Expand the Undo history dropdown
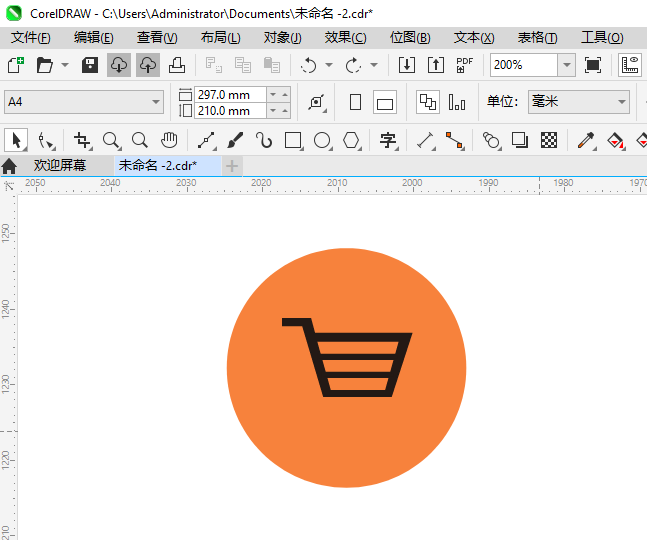 pos(329,65)
